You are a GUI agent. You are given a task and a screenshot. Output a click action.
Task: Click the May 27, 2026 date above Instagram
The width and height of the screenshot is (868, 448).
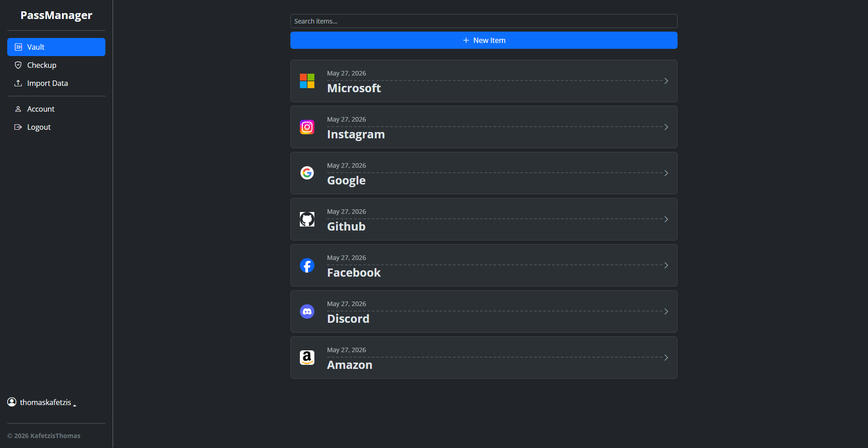click(x=346, y=119)
